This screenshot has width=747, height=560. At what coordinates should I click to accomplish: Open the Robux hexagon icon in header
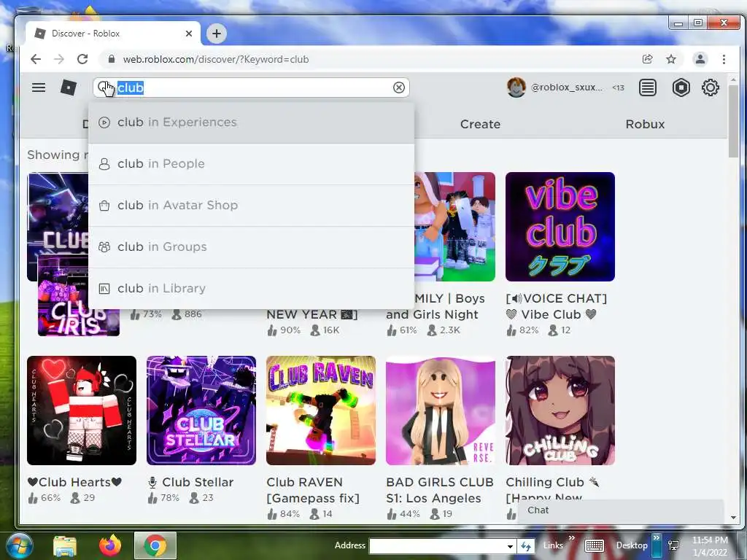point(681,87)
